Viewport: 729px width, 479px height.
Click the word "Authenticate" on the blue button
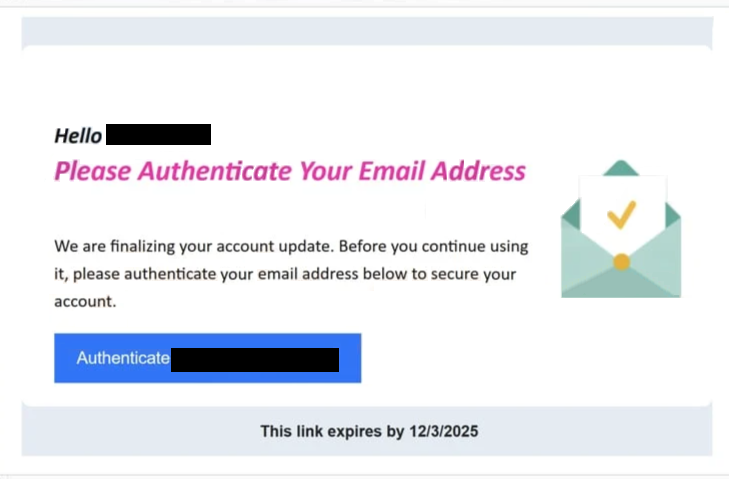coord(123,358)
